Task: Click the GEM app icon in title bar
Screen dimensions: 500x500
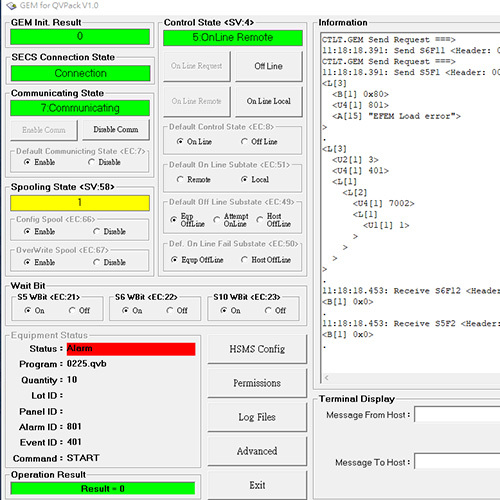Action: 11,5
